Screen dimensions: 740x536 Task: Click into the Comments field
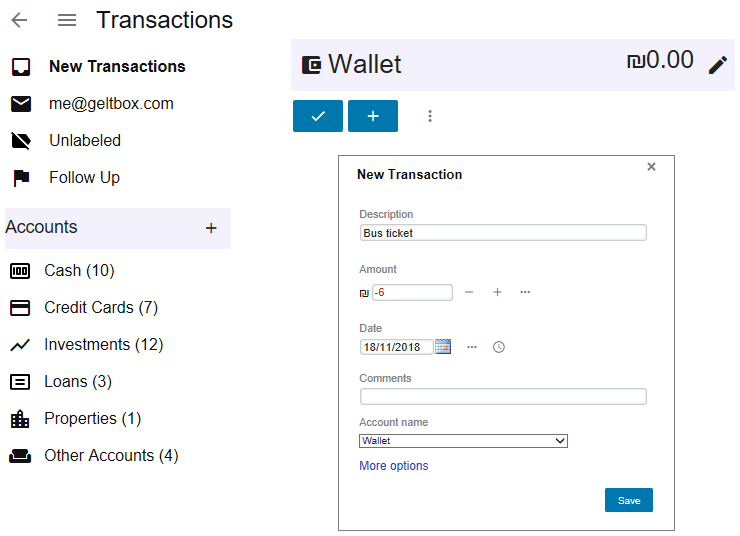503,397
